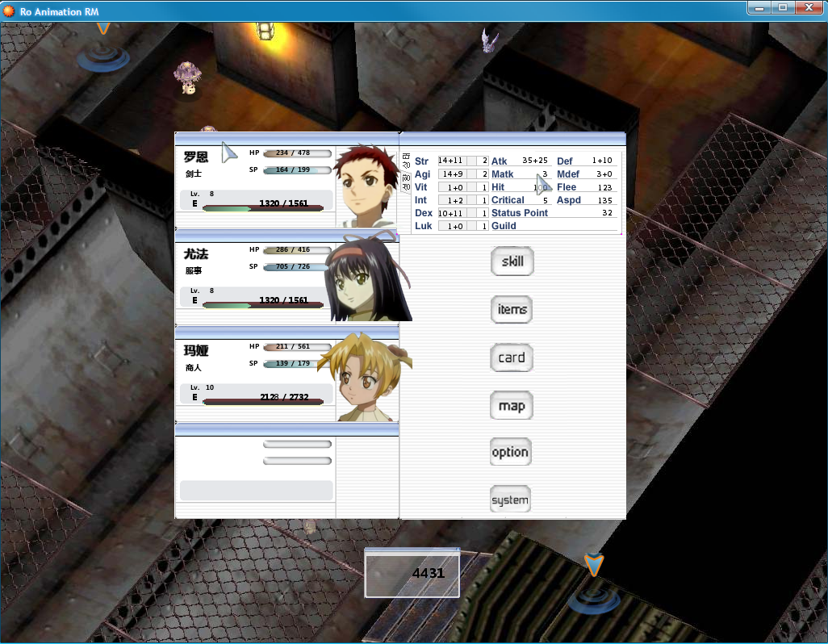828x644 pixels.
Task: Click the mushroom monster sprite on the map
Action: [x=187, y=77]
